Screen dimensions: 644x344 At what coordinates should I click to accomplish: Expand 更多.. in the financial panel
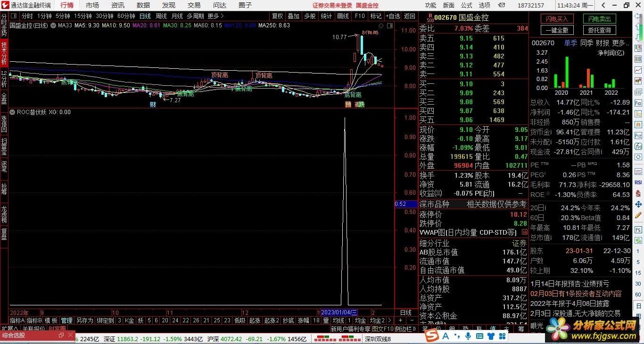coord(621,43)
